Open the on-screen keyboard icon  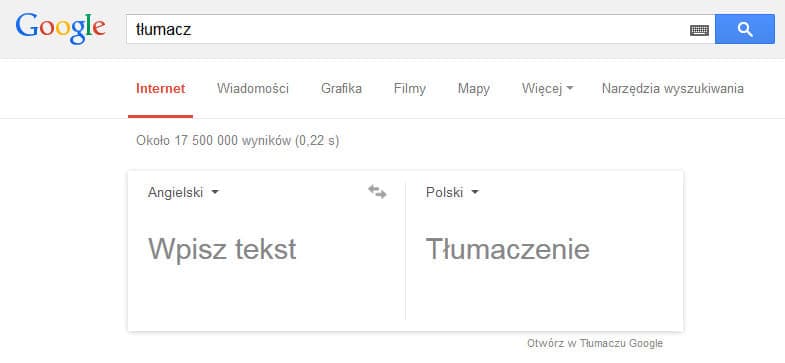(x=699, y=30)
